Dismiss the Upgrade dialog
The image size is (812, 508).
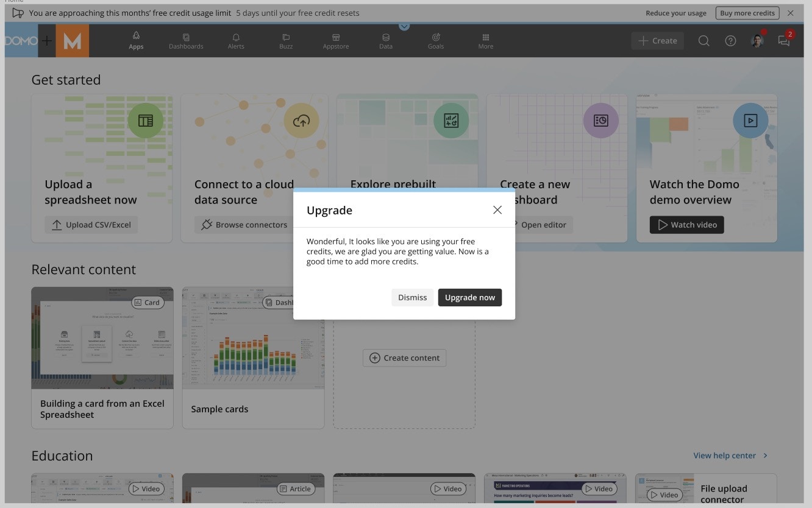(x=412, y=297)
